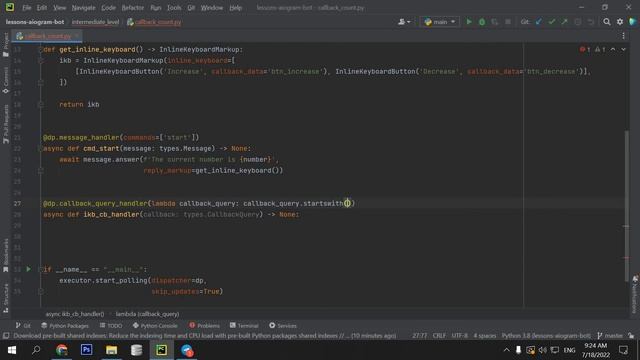Open the Python 3.8 interpreter selector
This screenshot has width=640, height=360.
(546, 336)
